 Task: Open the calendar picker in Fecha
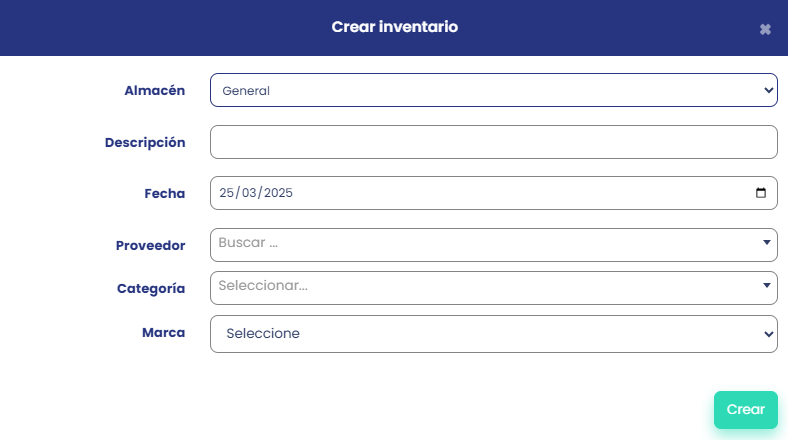[760, 193]
